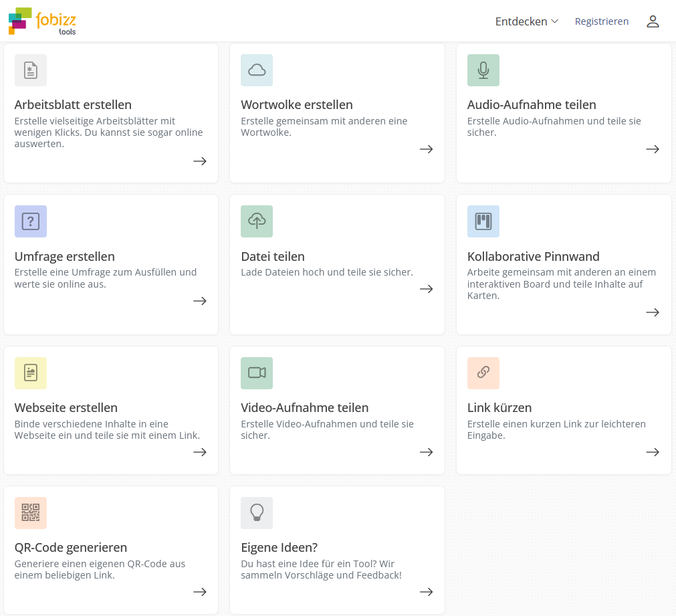Click the lightbulb icon for Eigene Ideen
This screenshot has height=616, width=676.
click(257, 513)
